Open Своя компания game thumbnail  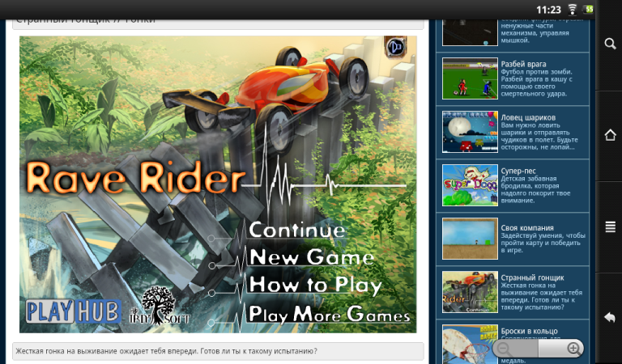pyautogui.click(x=470, y=239)
